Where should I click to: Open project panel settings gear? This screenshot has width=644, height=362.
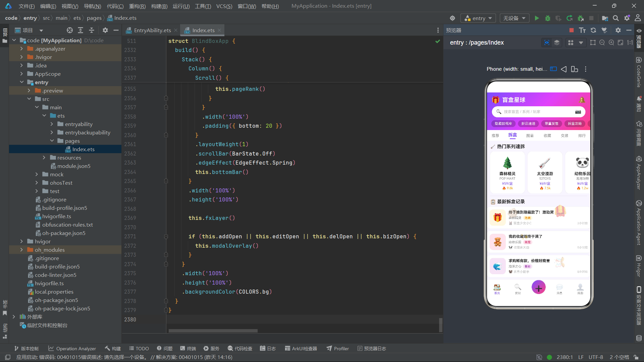click(x=105, y=30)
